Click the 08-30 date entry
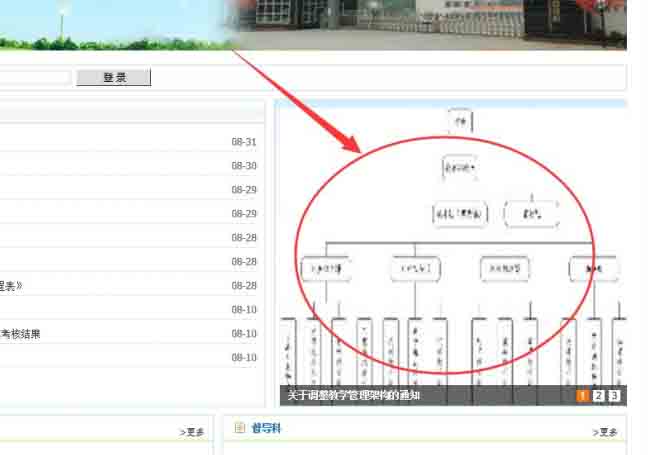 [244, 166]
